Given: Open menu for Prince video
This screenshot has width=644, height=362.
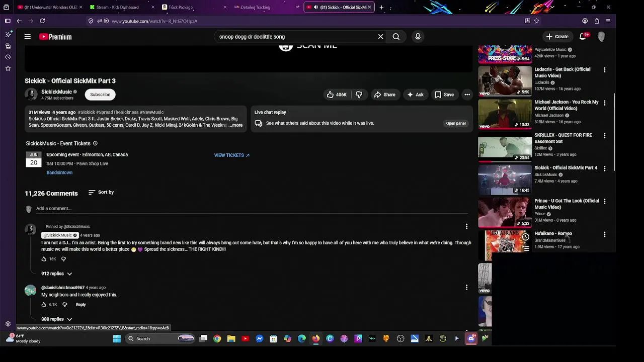Looking at the screenshot, I should pyautogui.click(x=604, y=202).
